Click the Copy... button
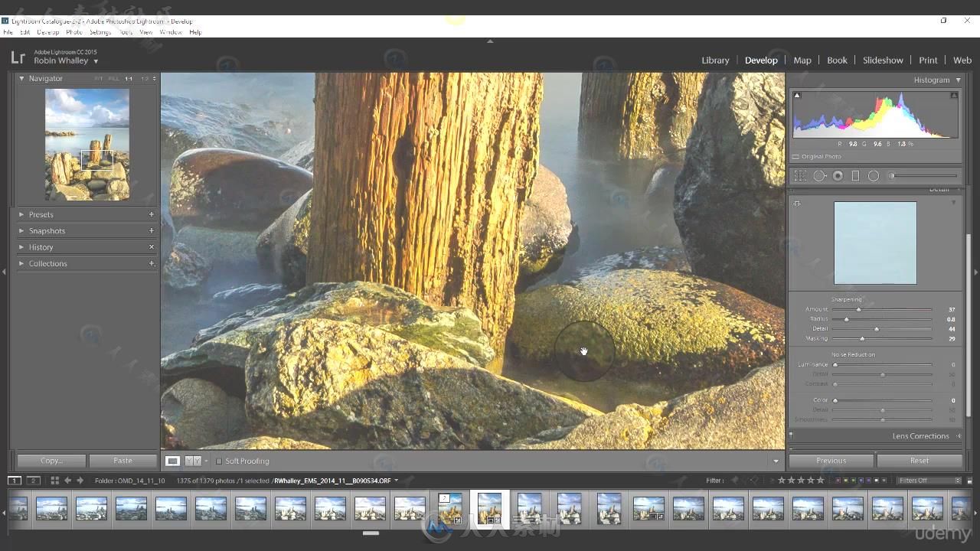Viewport: 980px width, 551px height. coord(51,461)
